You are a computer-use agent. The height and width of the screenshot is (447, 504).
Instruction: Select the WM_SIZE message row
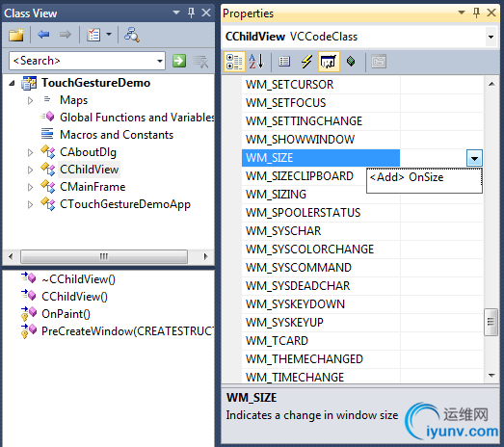click(362, 158)
